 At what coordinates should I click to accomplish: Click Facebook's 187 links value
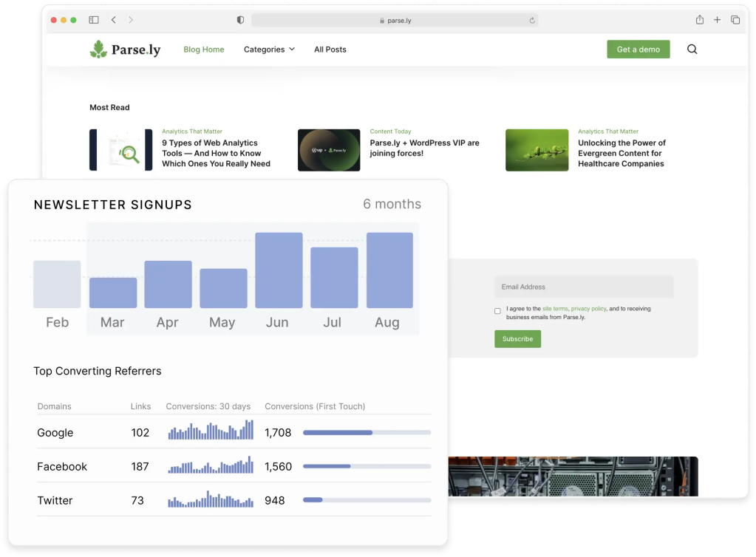(x=140, y=466)
